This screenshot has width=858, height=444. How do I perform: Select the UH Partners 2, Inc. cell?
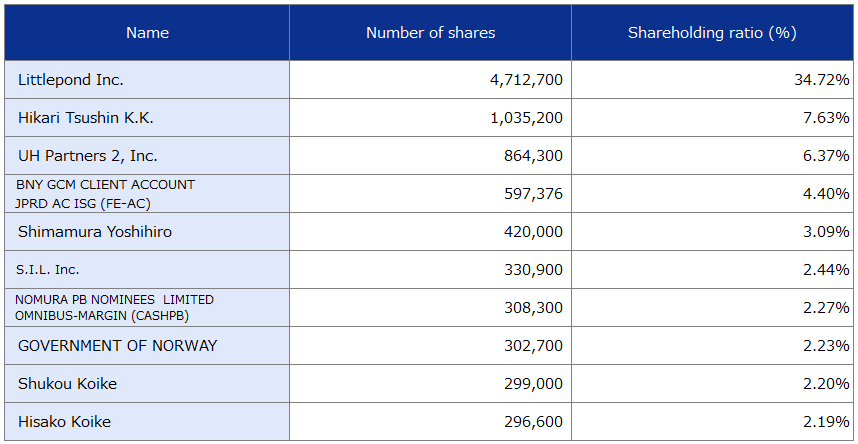tap(147, 156)
